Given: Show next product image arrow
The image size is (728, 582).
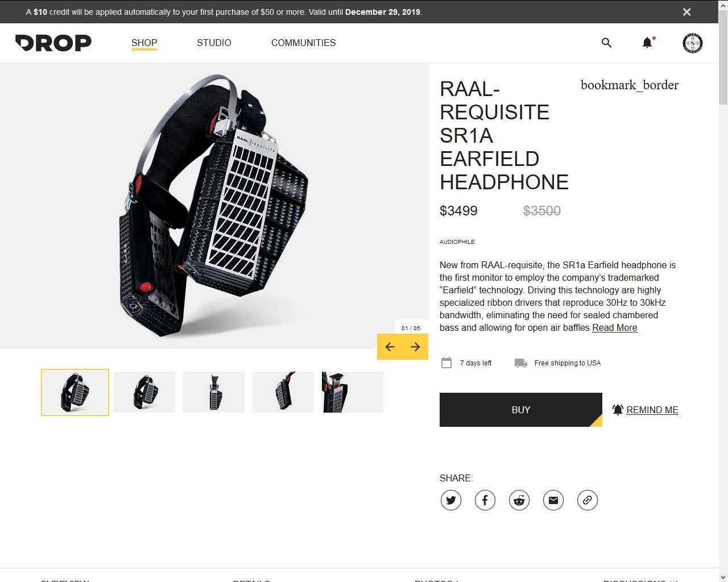Looking at the screenshot, I should coord(415,347).
